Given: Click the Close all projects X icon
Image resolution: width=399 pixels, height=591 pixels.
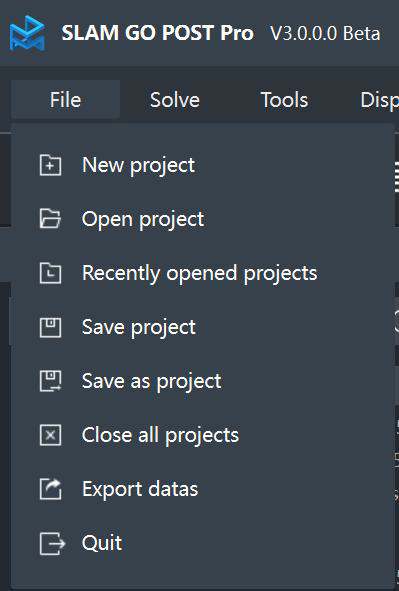Looking at the screenshot, I should point(50,435).
